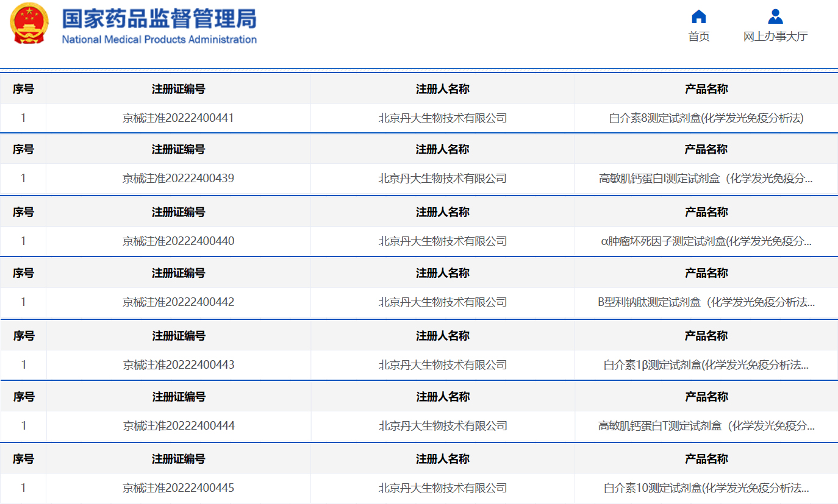Click 北京丹大生物技术有限公司 in the 20222400444 row
The image size is (838, 504).
click(443, 426)
